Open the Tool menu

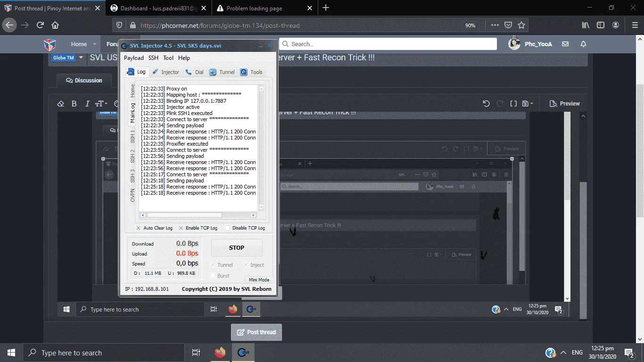point(168,58)
